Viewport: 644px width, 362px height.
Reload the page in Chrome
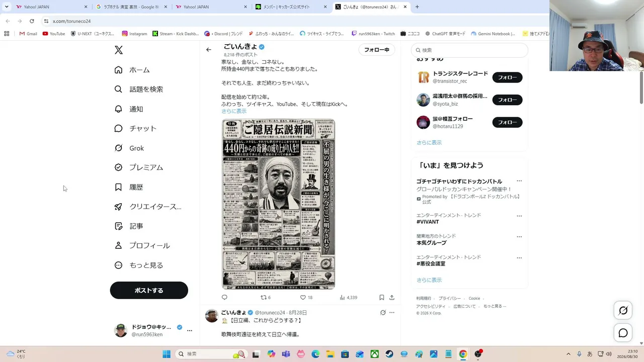point(32,21)
